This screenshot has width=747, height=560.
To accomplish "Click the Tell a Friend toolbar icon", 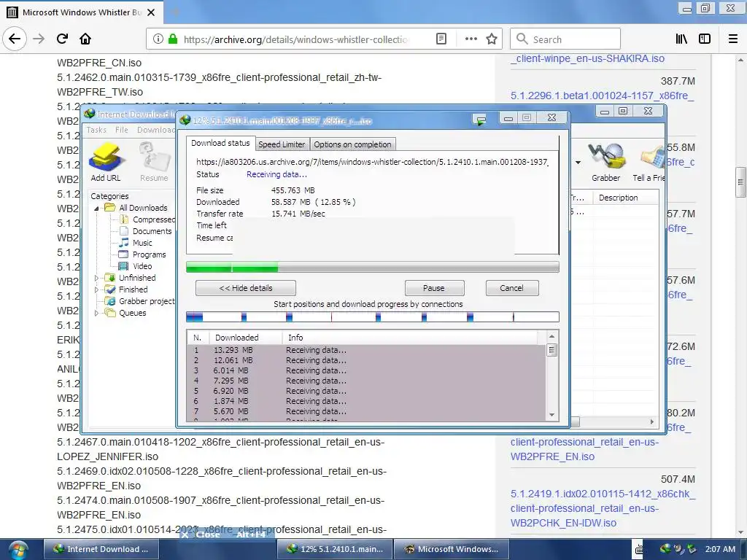I will coord(649,162).
